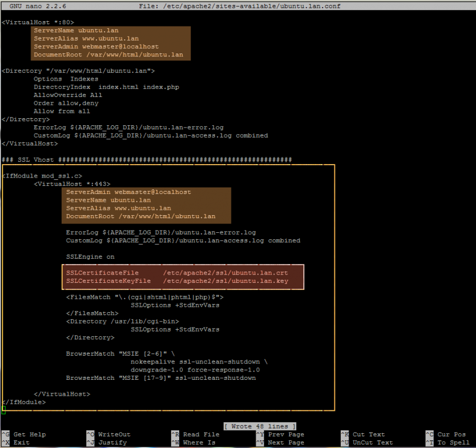Click 'ServerName ubuntu.lan' in SSL vhost

(108, 200)
